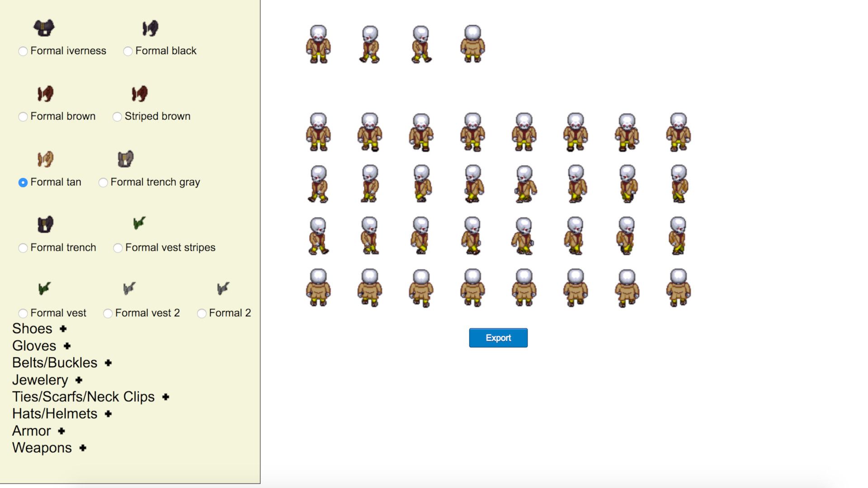Select the Formal brown radio button
The width and height of the screenshot is (868, 488).
click(23, 117)
